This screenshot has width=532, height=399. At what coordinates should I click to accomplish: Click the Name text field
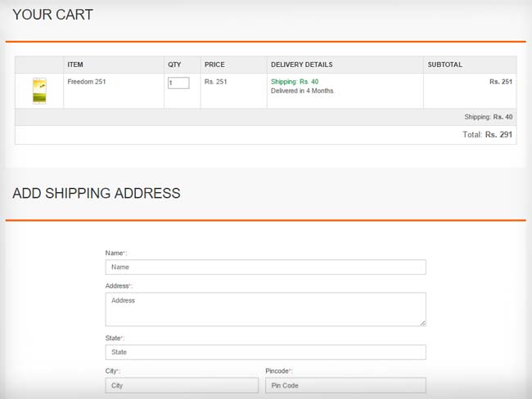pos(265,267)
